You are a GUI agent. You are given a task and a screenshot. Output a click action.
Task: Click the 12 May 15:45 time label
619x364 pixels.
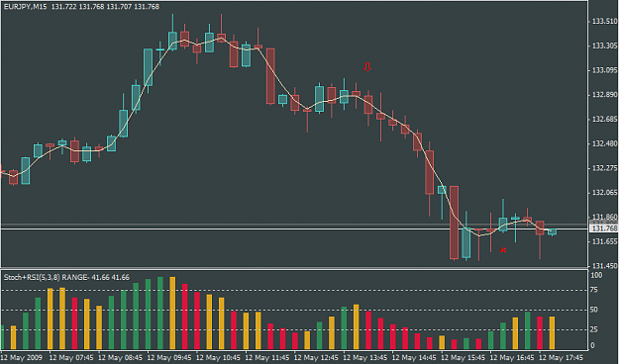coord(464,358)
